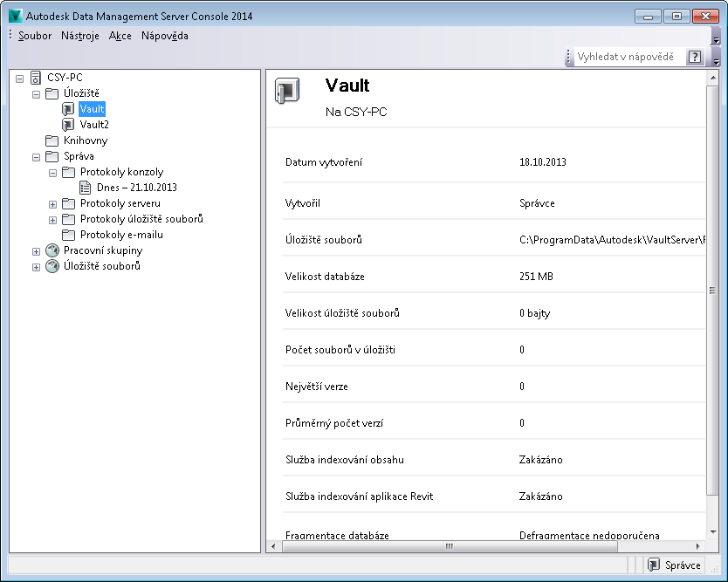Click the Na CSY-PC subtitle text
728x582 pixels.
pos(356,112)
